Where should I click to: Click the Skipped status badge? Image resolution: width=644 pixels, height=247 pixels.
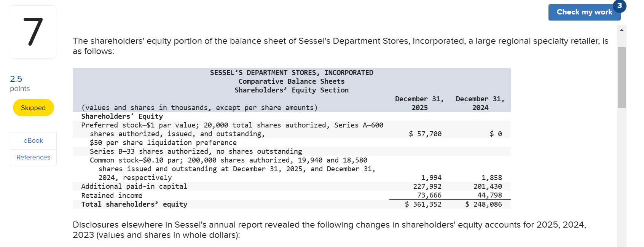pyautogui.click(x=33, y=108)
